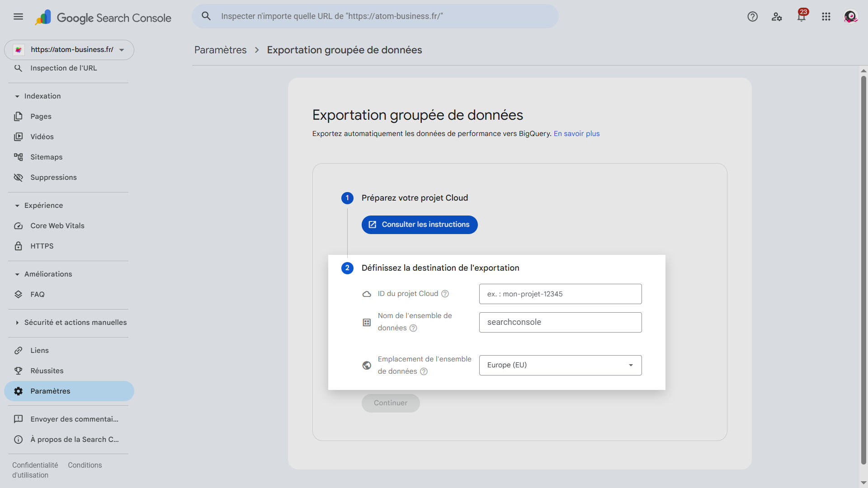
Task: Follow the En savoir plus link
Action: click(x=576, y=134)
